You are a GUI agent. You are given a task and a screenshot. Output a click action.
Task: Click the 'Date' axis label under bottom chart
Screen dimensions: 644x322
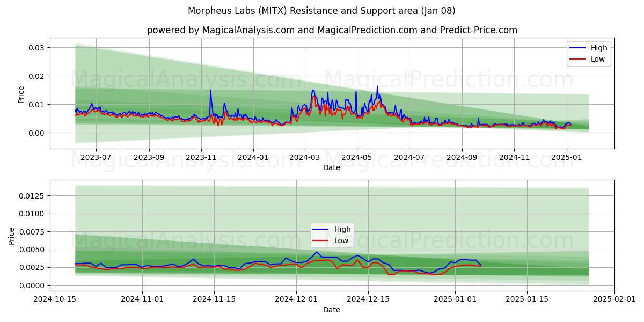pyautogui.click(x=332, y=310)
